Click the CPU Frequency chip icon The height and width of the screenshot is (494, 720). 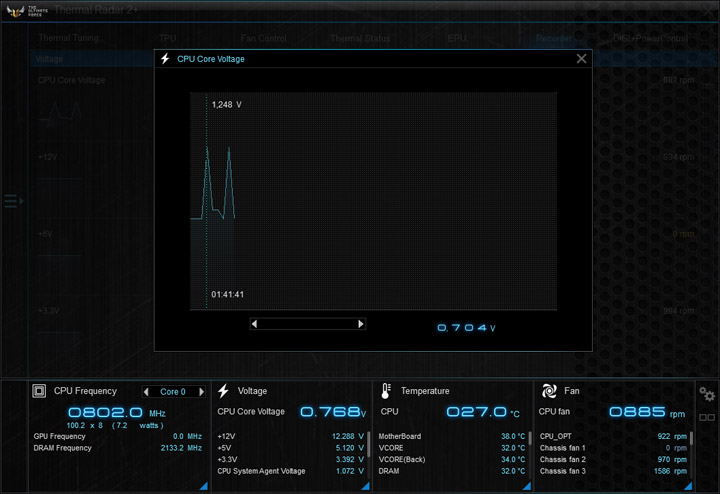[39, 391]
